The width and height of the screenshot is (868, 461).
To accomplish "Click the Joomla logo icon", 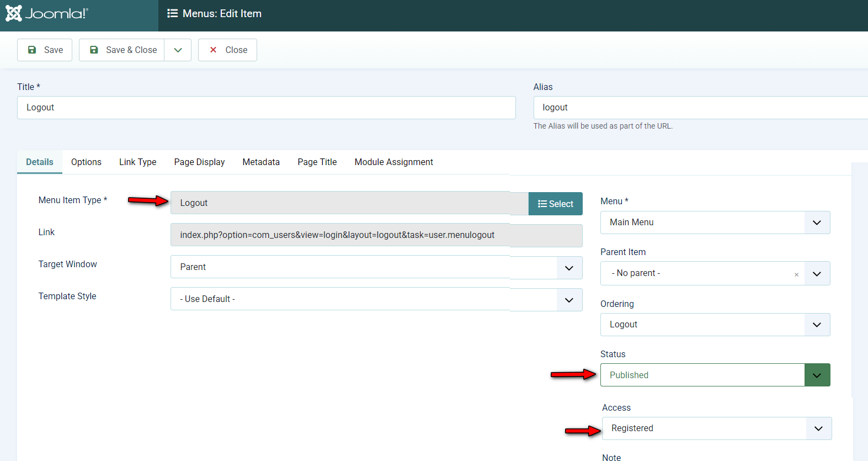I will pos(14,13).
